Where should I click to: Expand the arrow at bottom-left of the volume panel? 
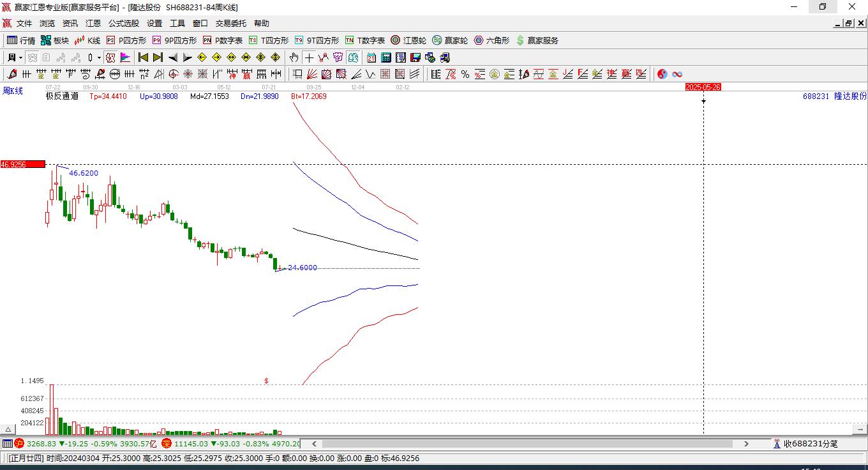point(8,430)
